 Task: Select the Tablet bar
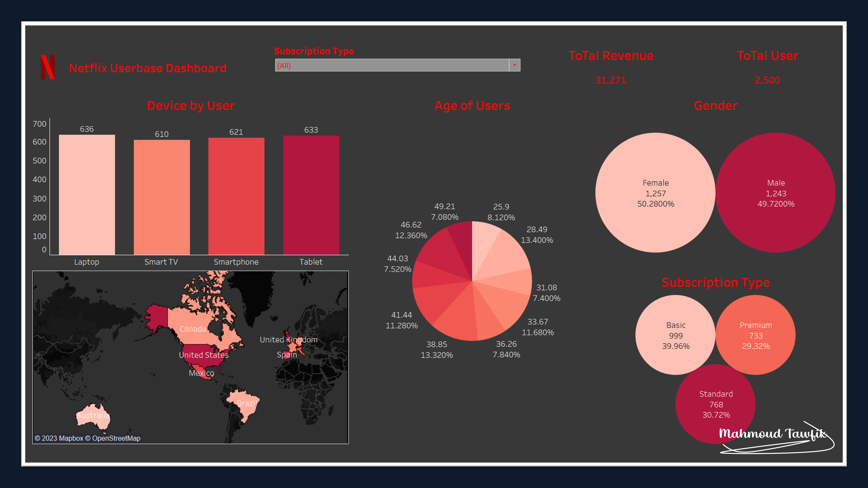(x=311, y=195)
